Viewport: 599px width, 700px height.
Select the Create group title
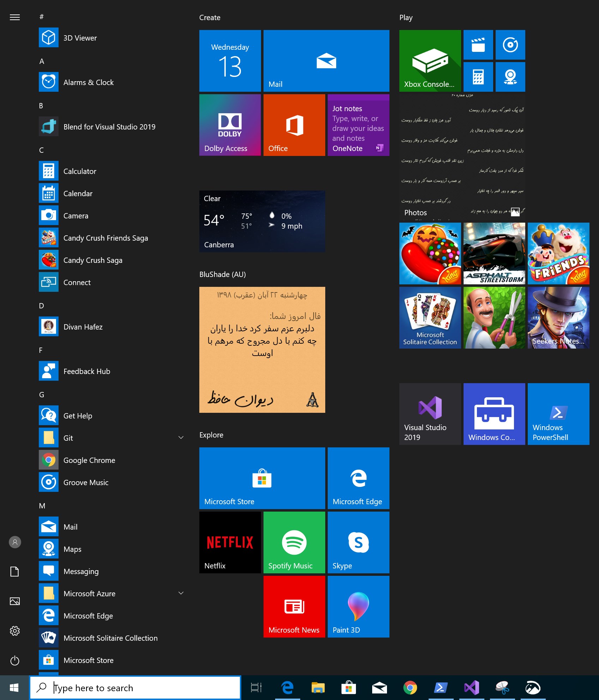click(210, 18)
